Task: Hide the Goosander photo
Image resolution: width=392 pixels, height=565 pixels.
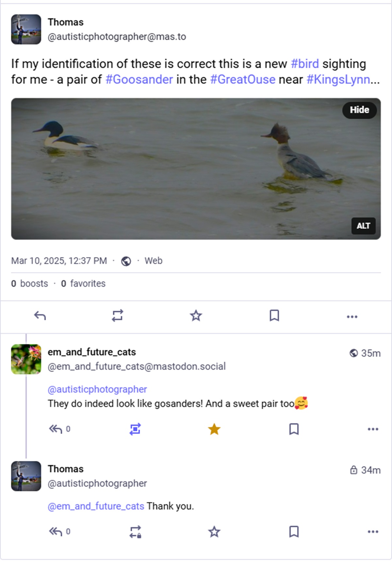Action: tap(359, 110)
